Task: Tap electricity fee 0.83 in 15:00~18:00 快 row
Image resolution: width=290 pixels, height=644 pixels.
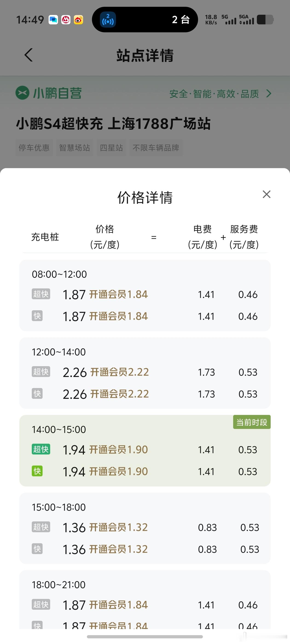Action: [207, 549]
